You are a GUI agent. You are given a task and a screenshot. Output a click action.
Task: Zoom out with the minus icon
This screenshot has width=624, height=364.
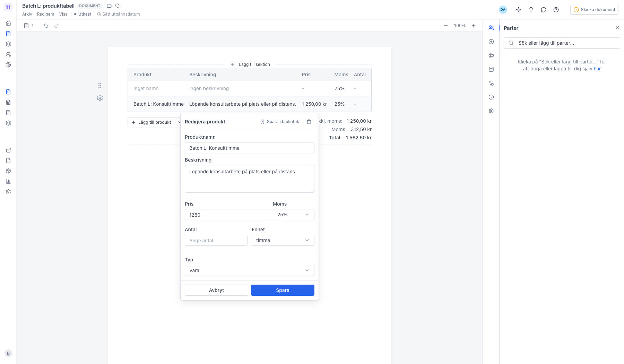tap(446, 26)
